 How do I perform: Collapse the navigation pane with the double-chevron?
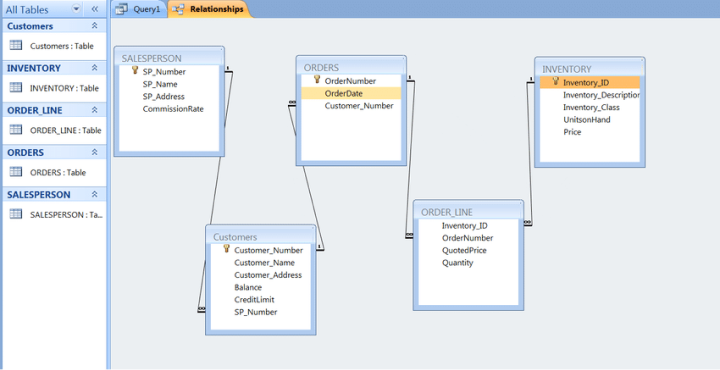[x=95, y=9]
